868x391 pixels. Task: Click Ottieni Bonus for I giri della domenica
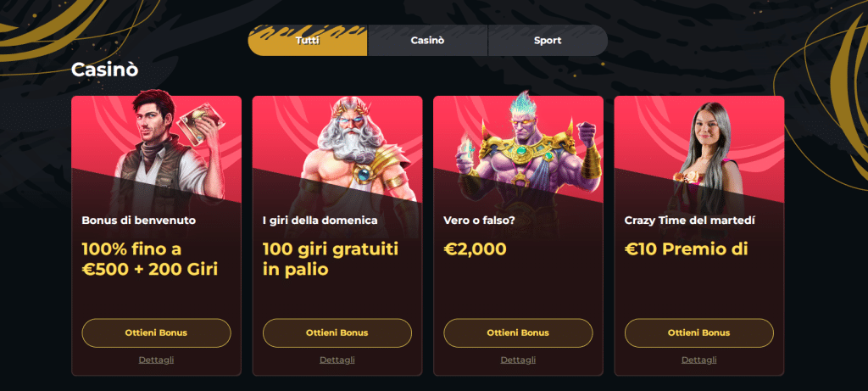pyautogui.click(x=337, y=332)
